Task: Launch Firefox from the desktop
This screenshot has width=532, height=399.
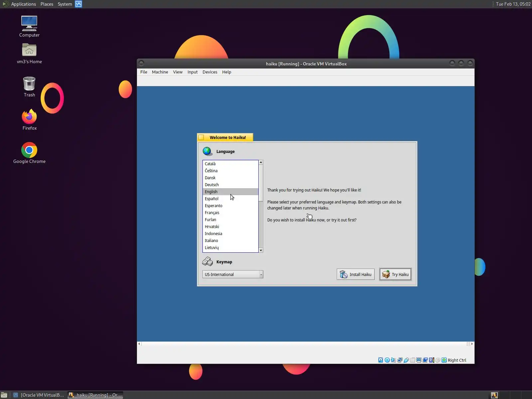Action: (x=29, y=120)
